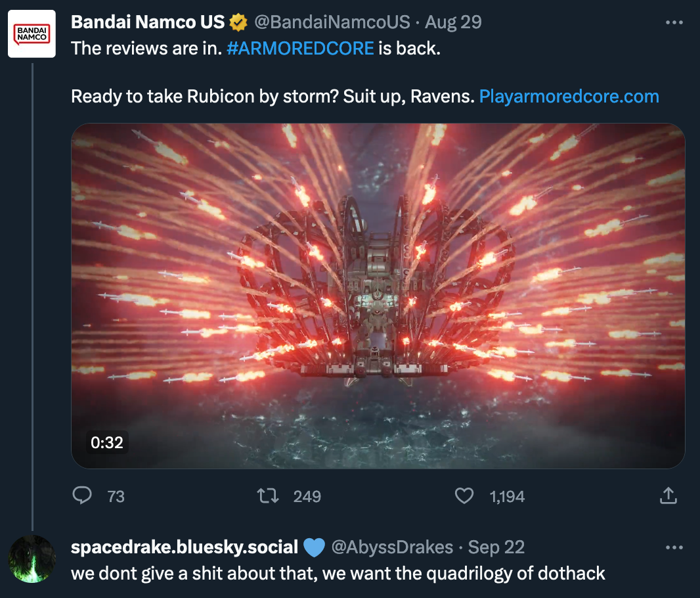
Task: Open more options on Bandai Namco tweet
Action: click(x=674, y=22)
